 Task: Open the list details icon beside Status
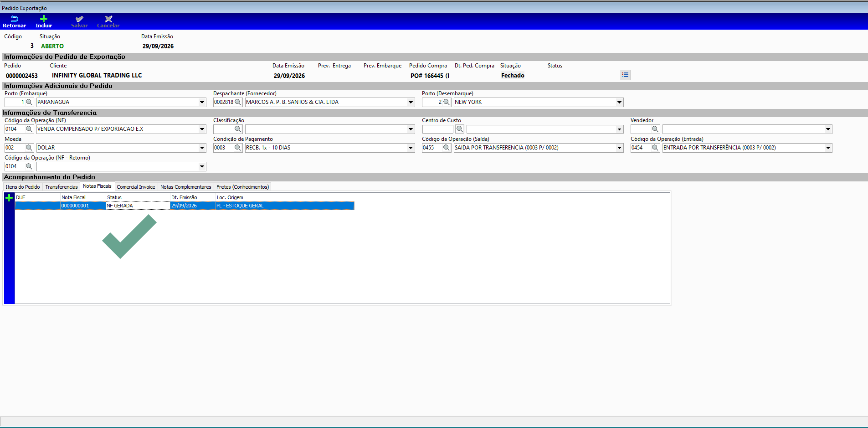626,75
